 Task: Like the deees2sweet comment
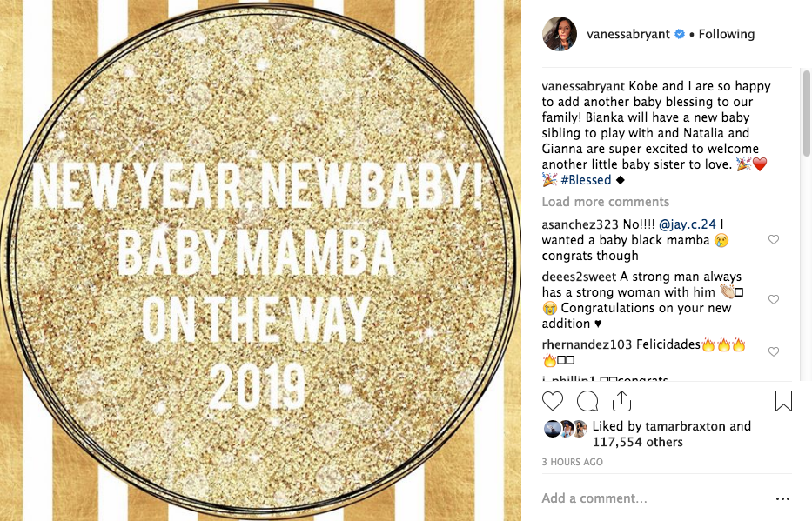tap(774, 299)
